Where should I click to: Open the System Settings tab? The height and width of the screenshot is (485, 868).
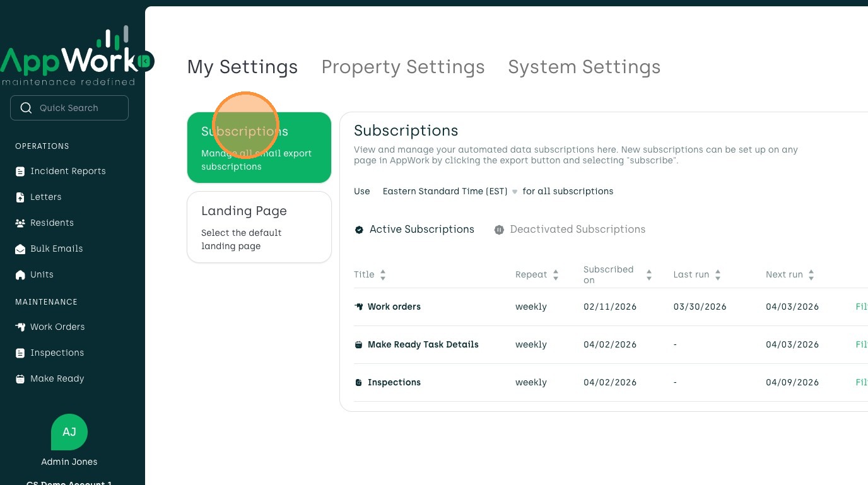pos(584,67)
